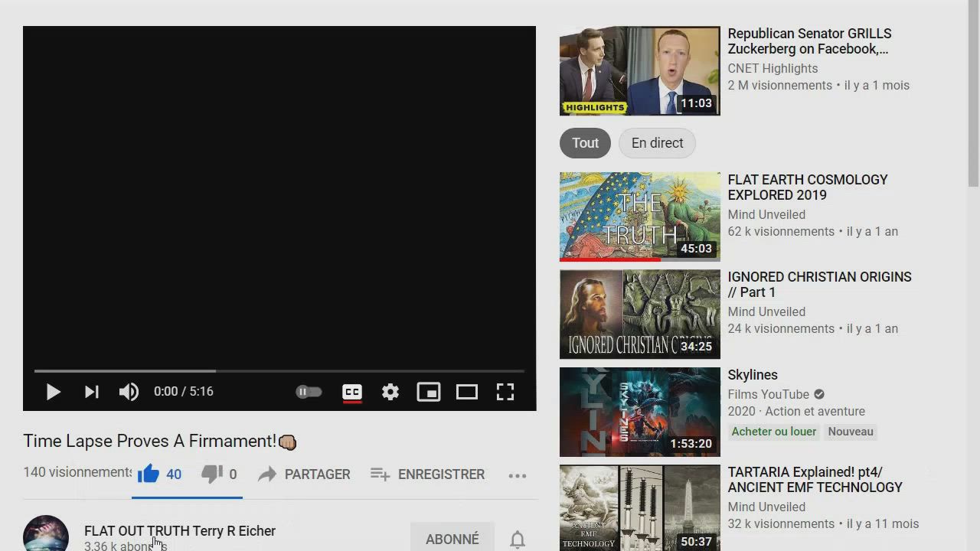Seek along the video progress bar
The height and width of the screenshot is (551, 980).
pos(279,371)
